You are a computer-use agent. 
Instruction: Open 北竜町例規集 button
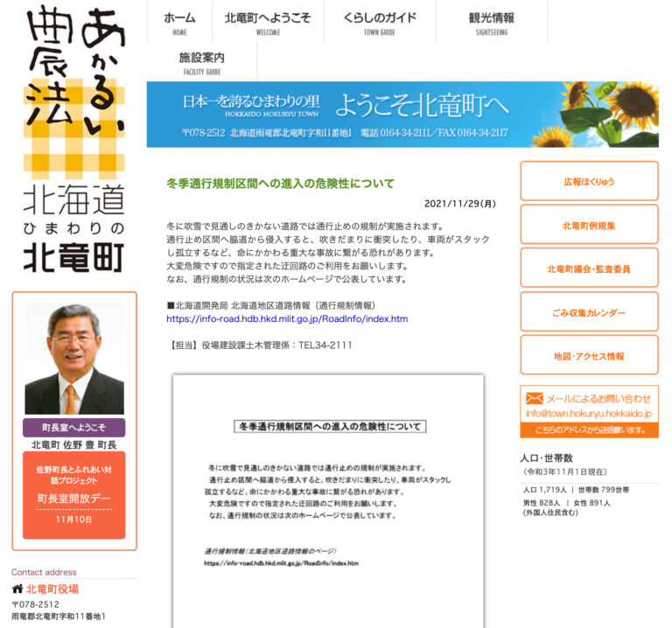[589, 225]
